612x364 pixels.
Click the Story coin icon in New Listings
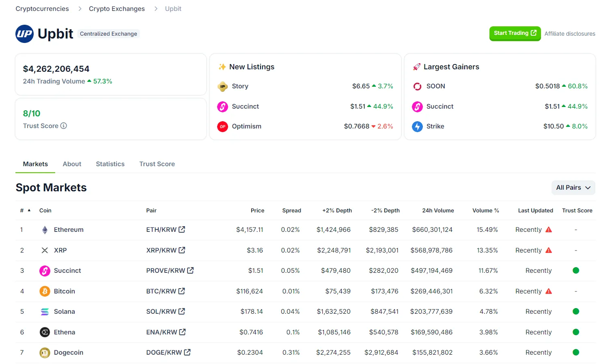222,86
